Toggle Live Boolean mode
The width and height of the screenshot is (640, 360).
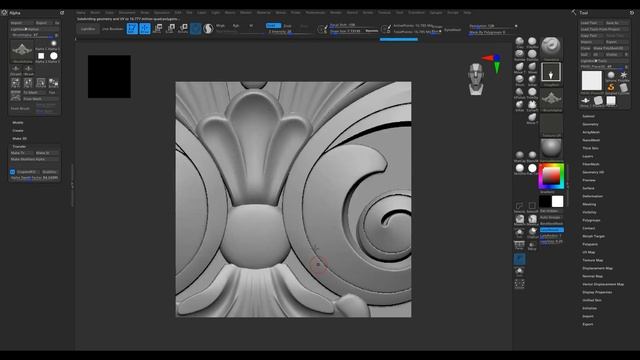(112, 29)
